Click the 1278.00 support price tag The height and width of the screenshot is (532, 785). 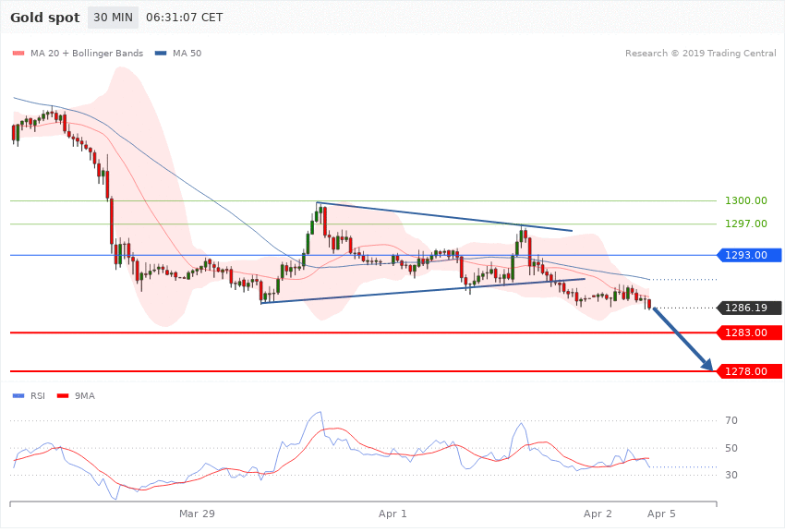pyautogui.click(x=750, y=371)
